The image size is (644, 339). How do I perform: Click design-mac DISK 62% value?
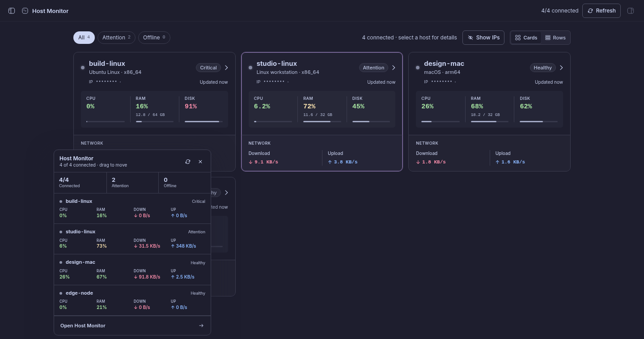tap(526, 106)
